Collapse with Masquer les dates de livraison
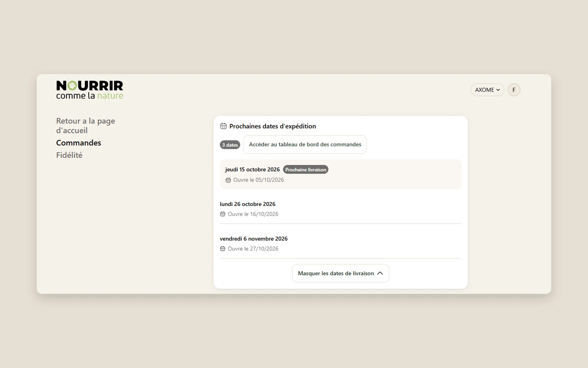 (x=340, y=273)
